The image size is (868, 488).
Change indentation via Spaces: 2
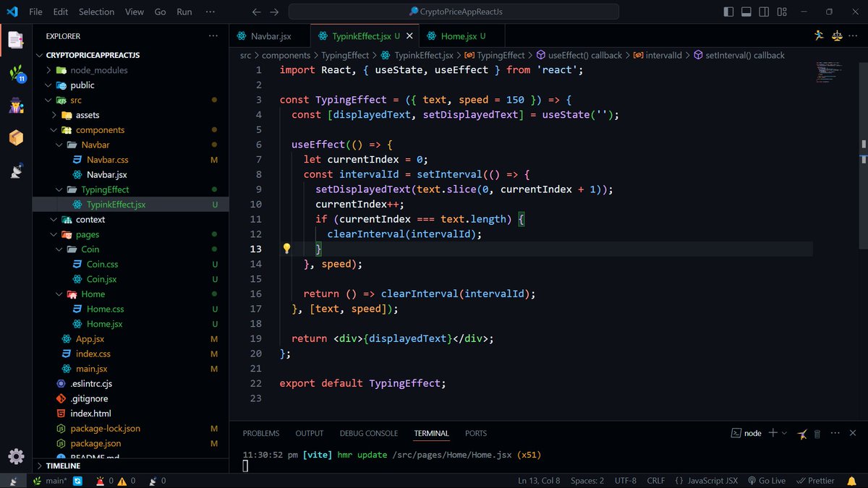tap(587, 481)
